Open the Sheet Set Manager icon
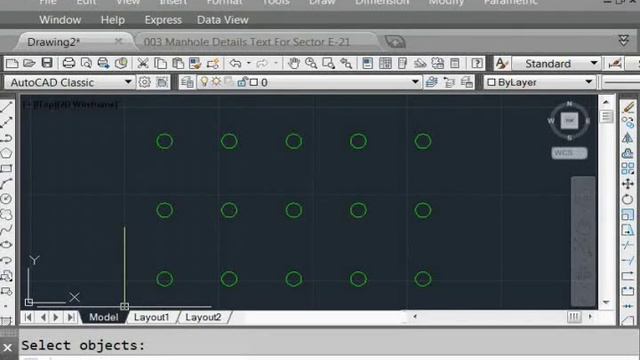Image resolution: width=640 pixels, height=360 pixels. click(x=420, y=63)
